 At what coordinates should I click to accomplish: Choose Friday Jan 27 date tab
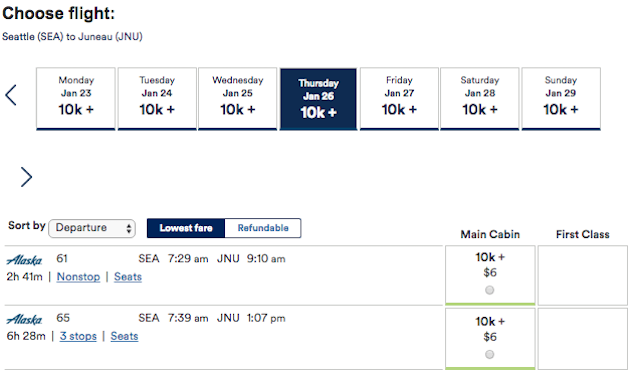(399, 99)
